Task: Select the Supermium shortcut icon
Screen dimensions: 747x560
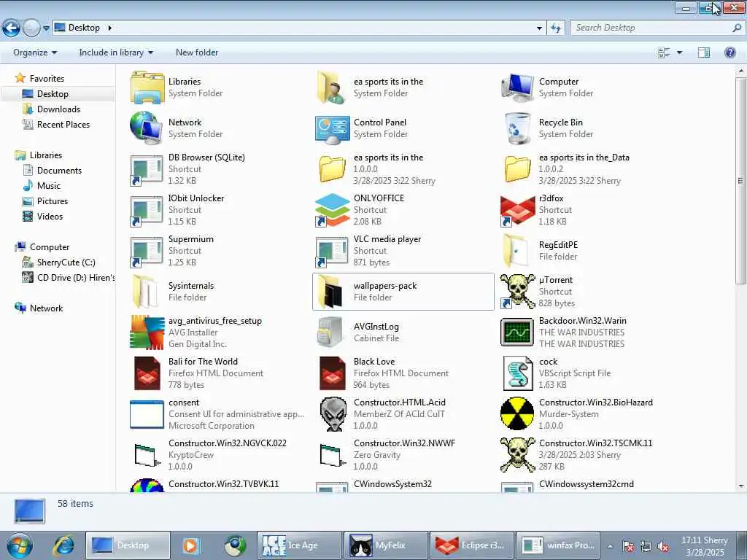Action: (146, 251)
